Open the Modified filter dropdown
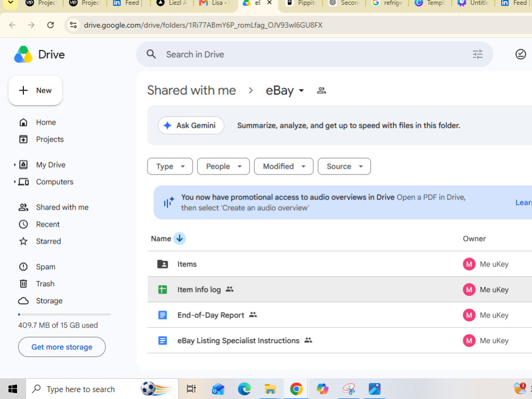 (x=284, y=166)
